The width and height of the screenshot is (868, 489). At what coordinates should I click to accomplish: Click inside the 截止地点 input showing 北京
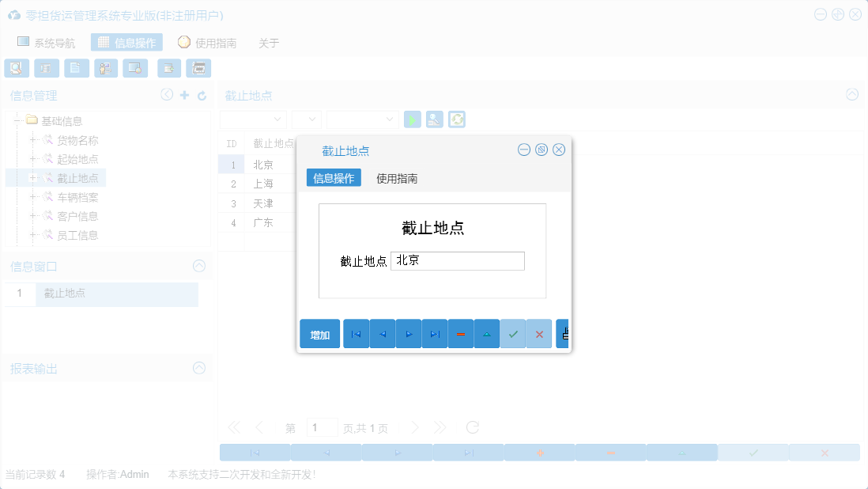pos(457,260)
